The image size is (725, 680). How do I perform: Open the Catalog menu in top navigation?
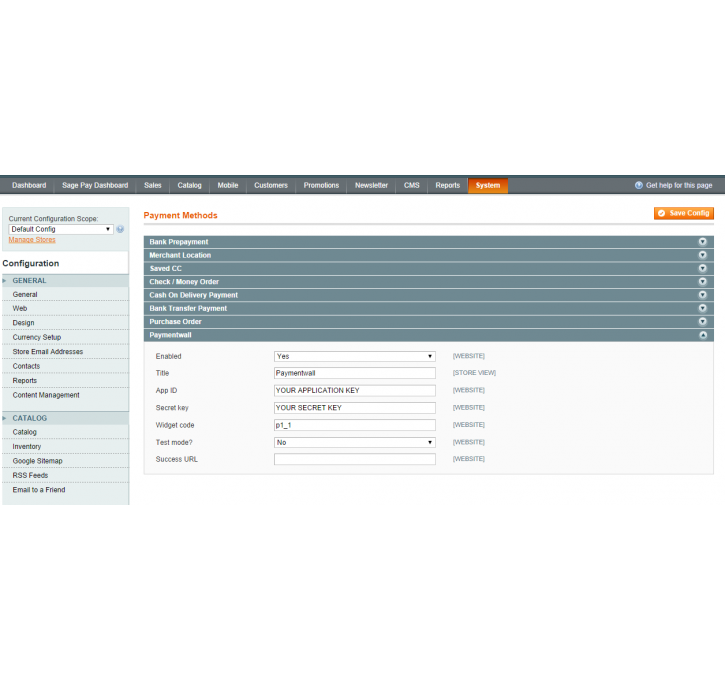[x=190, y=185]
